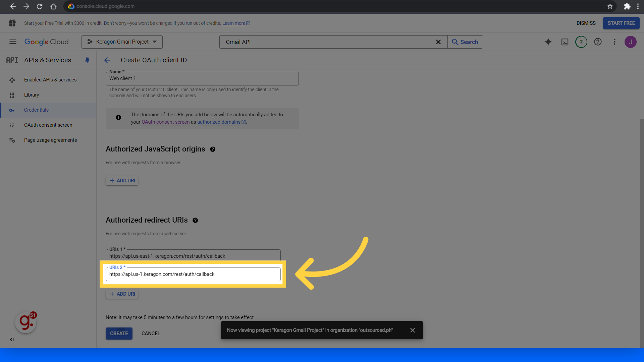
Task: Open the OAuth consent screen link
Action: click(165, 122)
